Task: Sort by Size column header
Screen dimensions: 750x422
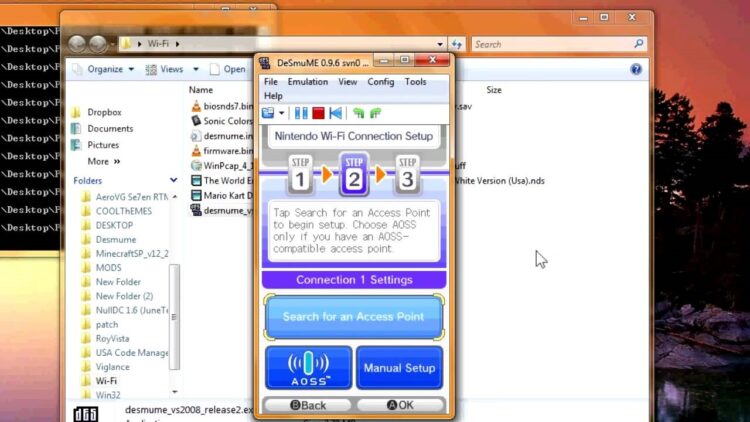Action: click(x=494, y=90)
